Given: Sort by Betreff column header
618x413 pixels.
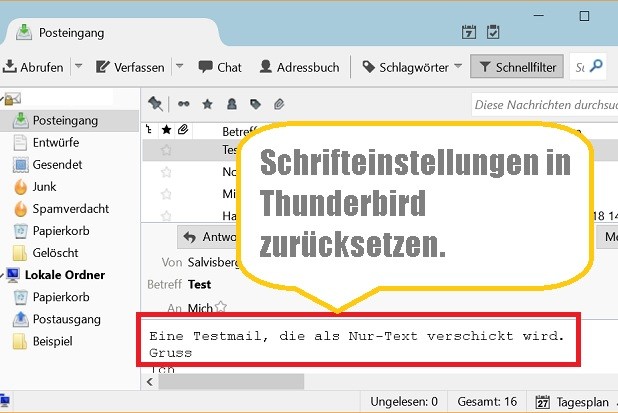Looking at the screenshot, I should pos(240,131).
